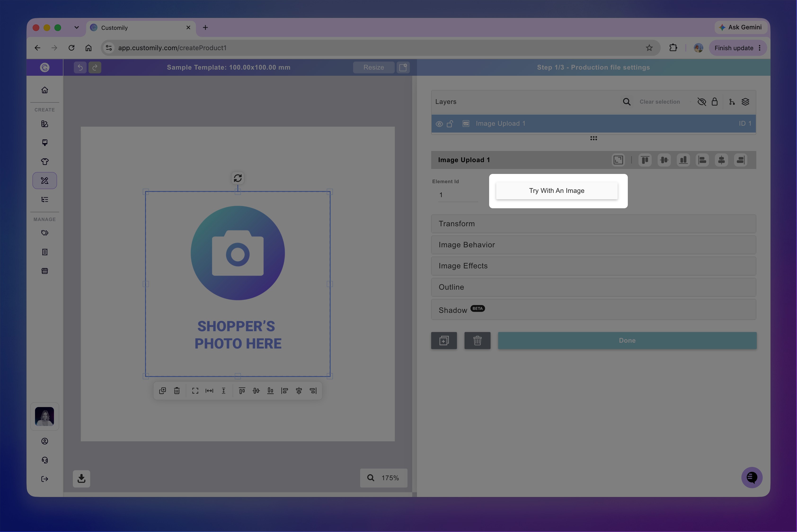Click the duplicate icon in canvas floating toolbar
Image resolution: width=797 pixels, height=532 pixels.
pos(163,391)
